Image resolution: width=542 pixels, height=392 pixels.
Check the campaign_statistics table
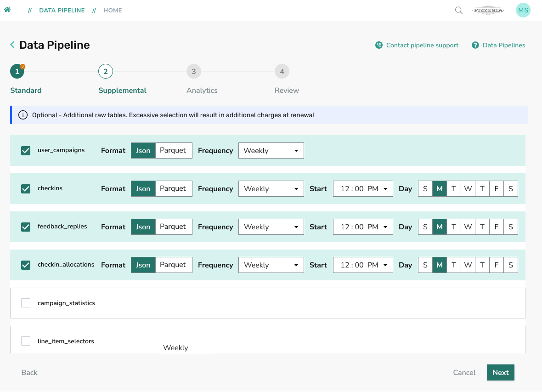(x=26, y=303)
